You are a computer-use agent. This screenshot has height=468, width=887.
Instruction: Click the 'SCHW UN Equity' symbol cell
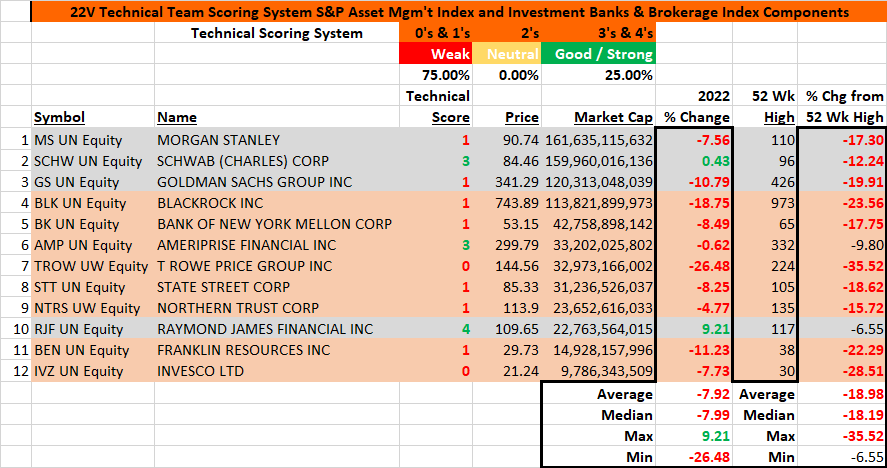point(93,161)
